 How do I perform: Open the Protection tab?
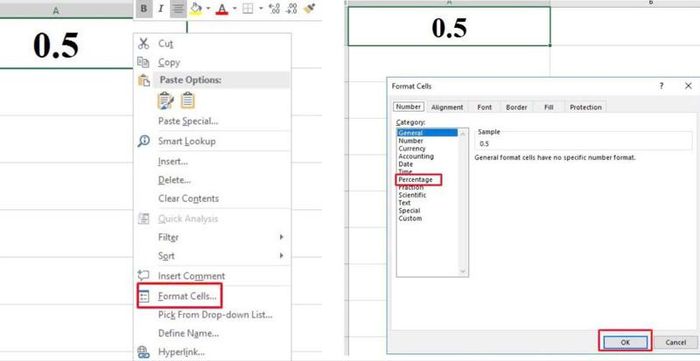[586, 107]
